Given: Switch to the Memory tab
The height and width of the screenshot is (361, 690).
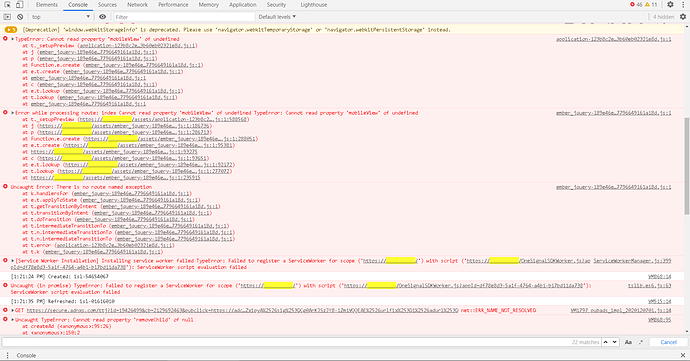Looking at the screenshot, I should [209, 4].
